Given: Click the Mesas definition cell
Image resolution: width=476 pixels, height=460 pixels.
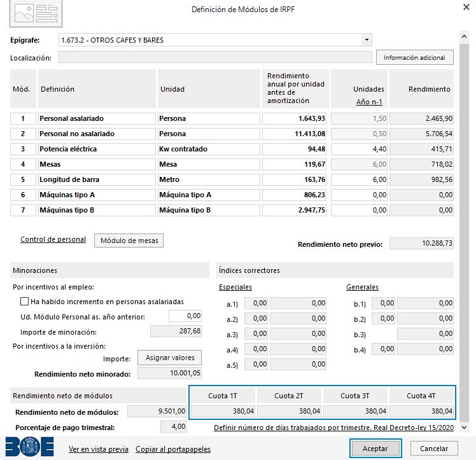Looking at the screenshot, I should tap(97, 164).
